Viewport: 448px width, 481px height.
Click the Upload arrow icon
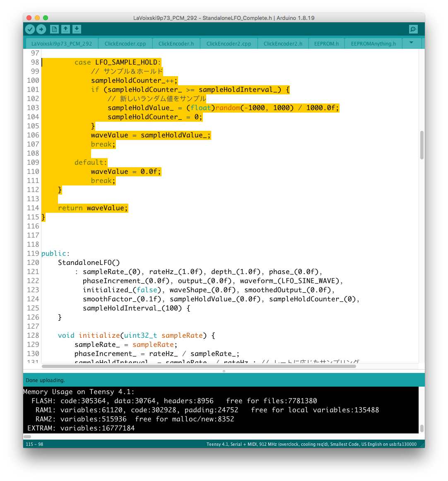click(41, 29)
